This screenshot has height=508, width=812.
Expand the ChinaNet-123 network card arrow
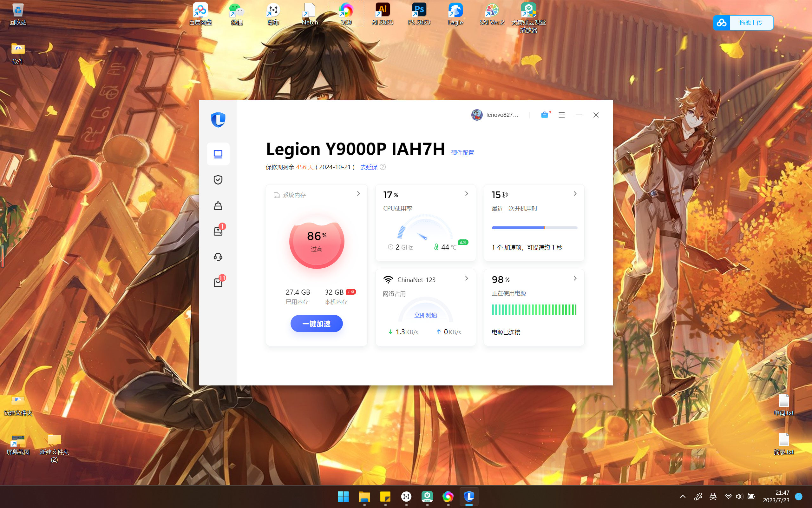(x=466, y=278)
